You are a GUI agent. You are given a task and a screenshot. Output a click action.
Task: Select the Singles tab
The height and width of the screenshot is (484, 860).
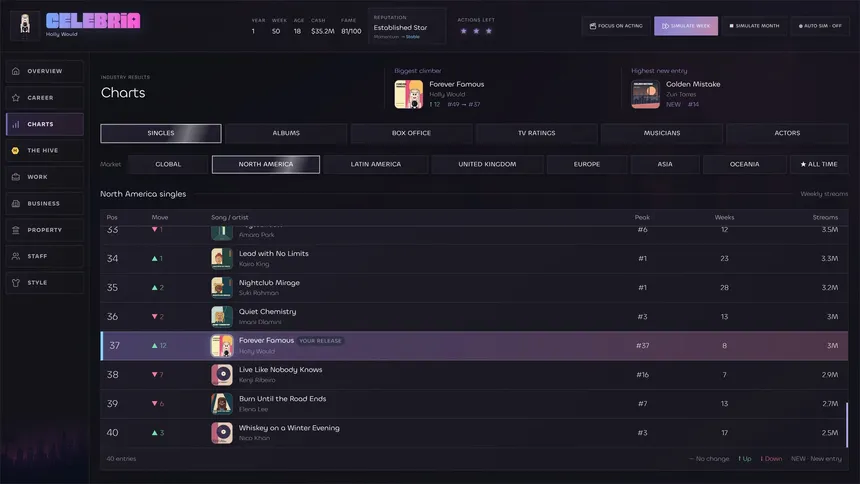tap(161, 133)
